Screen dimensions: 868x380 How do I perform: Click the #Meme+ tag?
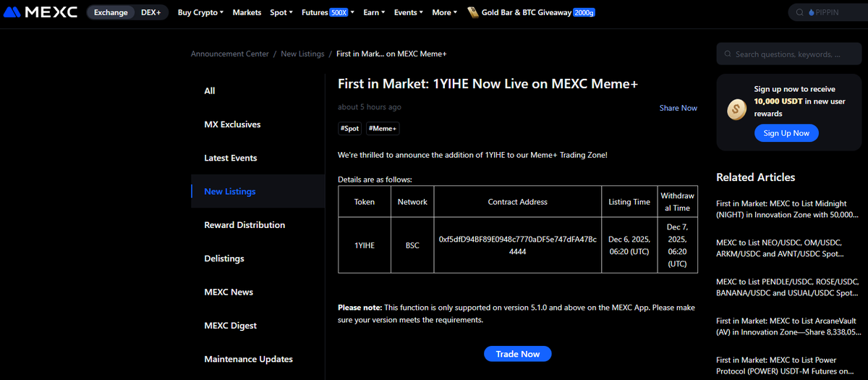(x=383, y=129)
